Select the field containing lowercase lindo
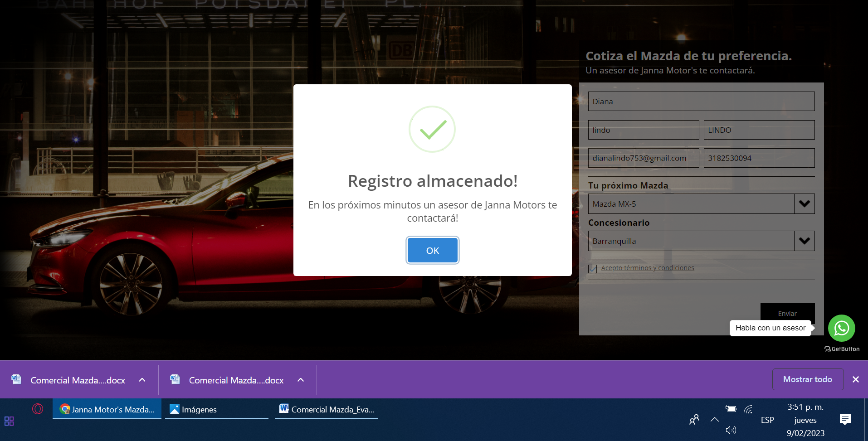 (x=644, y=130)
